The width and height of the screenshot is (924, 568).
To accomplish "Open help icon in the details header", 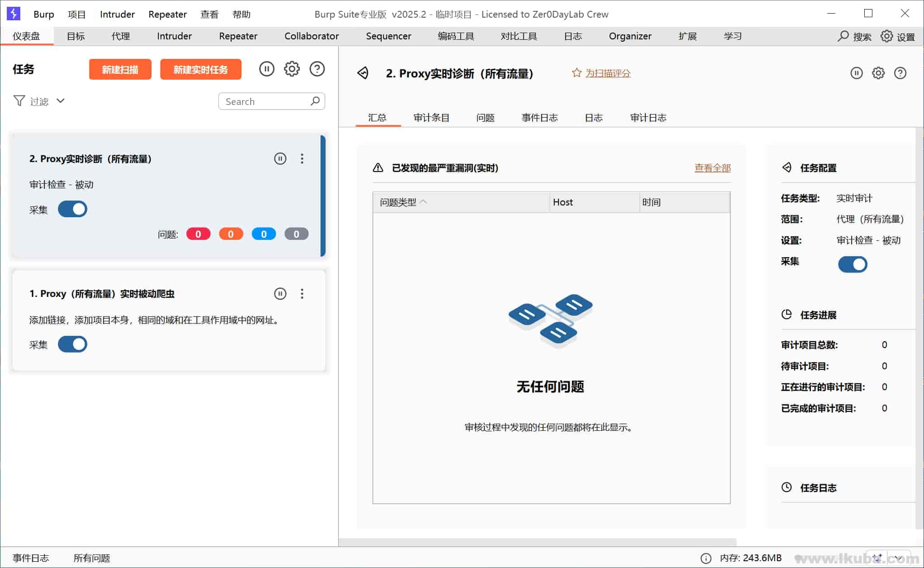I will pos(900,73).
